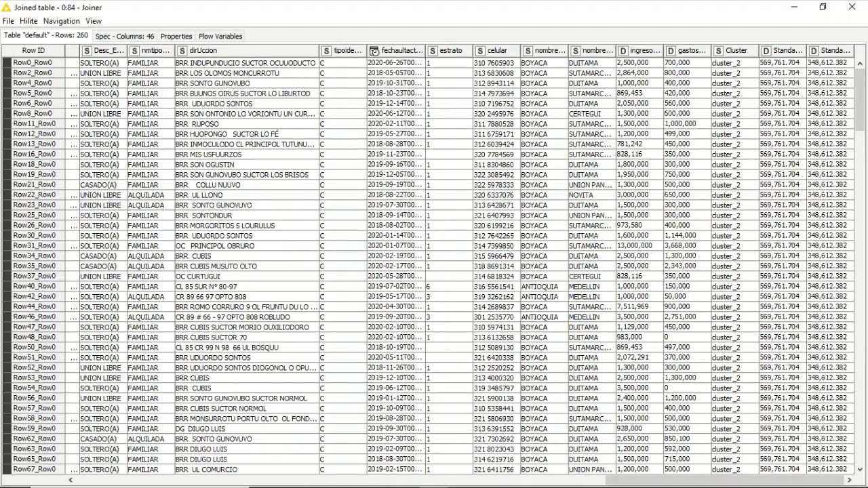Open the Navigation menu

pyautogui.click(x=62, y=21)
